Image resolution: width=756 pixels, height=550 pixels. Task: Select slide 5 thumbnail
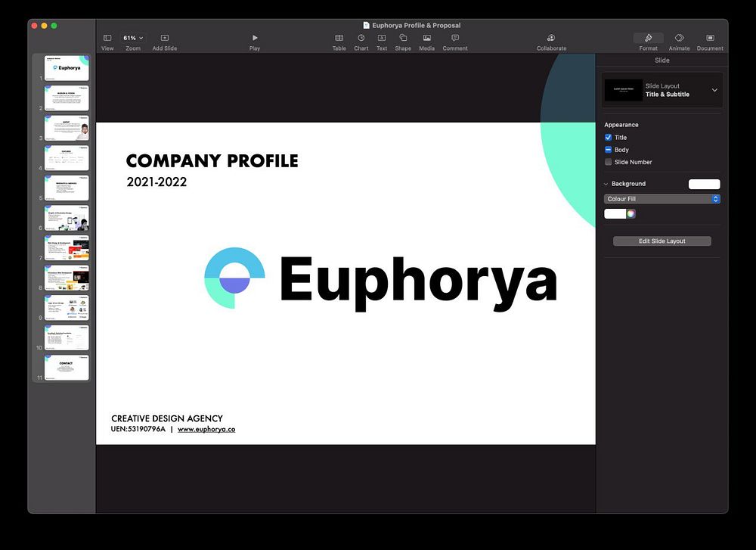tap(67, 188)
